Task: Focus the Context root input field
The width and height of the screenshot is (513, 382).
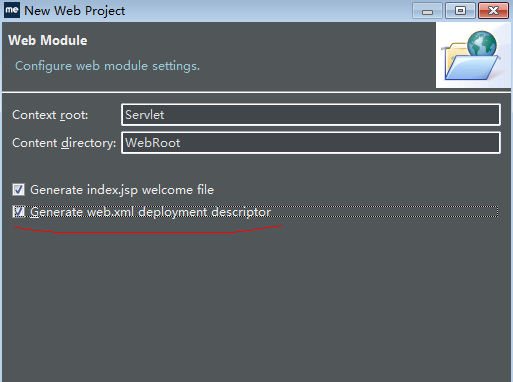Action: [x=311, y=115]
